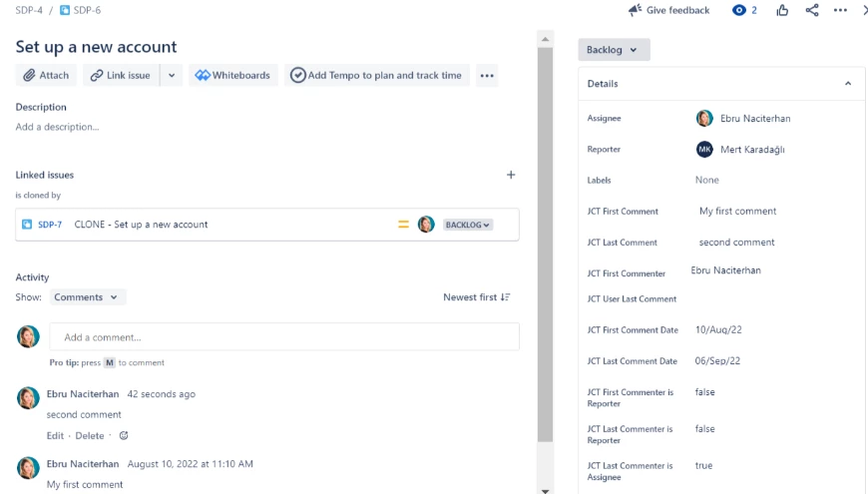
Task: Open the toolbar three-dots menu beside Tempo
Action: click(x=487, y=75)
